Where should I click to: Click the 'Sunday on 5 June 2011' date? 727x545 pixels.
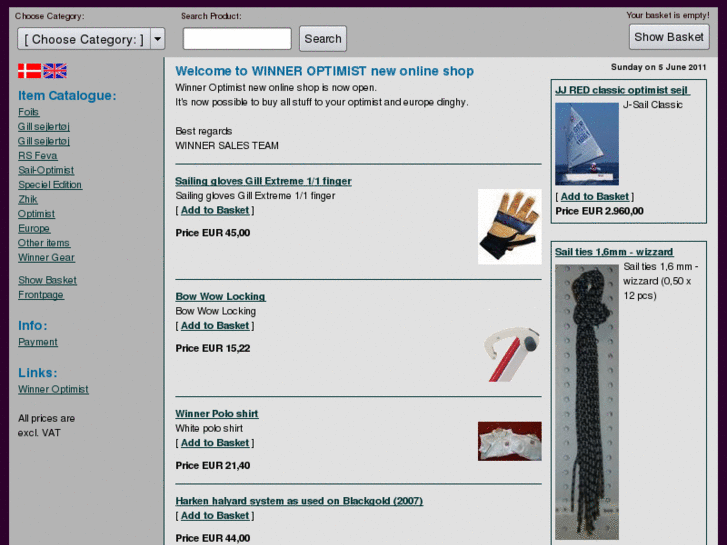pyautogui.click(x=658, y=67)
